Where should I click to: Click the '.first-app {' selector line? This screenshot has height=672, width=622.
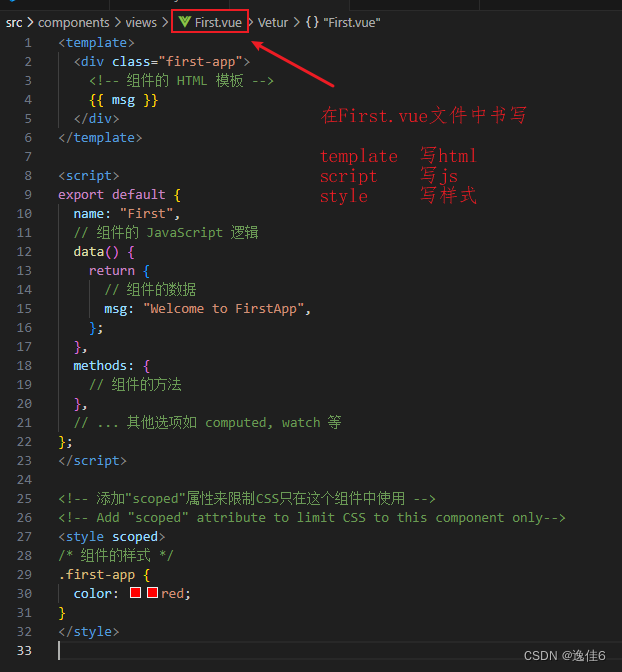tap(104, 575)
